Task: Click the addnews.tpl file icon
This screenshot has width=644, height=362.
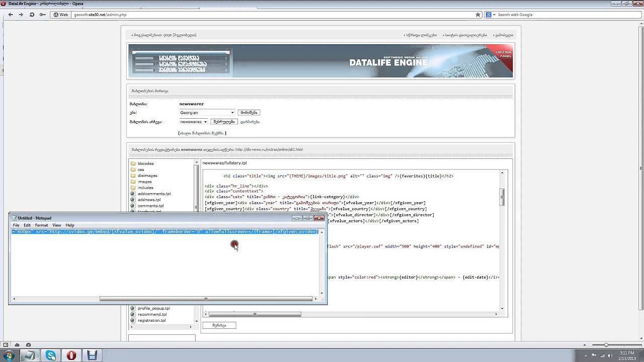Action: pos(133,200)
